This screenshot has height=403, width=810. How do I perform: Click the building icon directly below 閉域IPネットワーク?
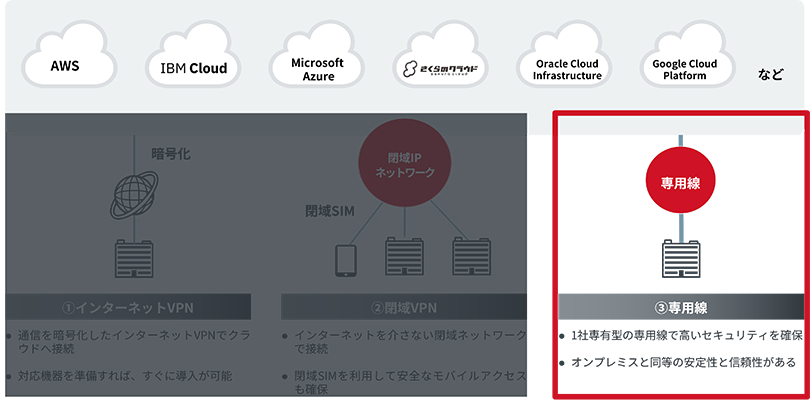405,257
